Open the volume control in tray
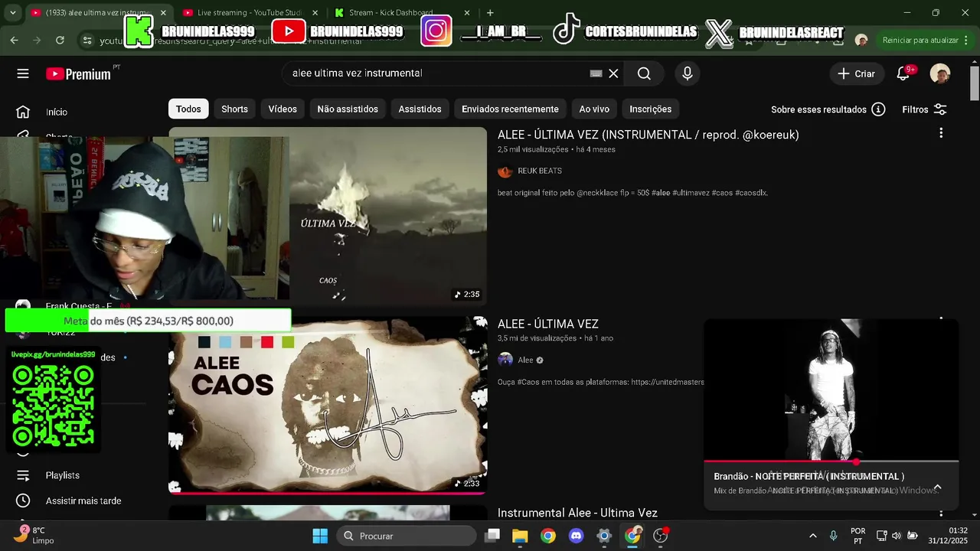 coord(897,536)
